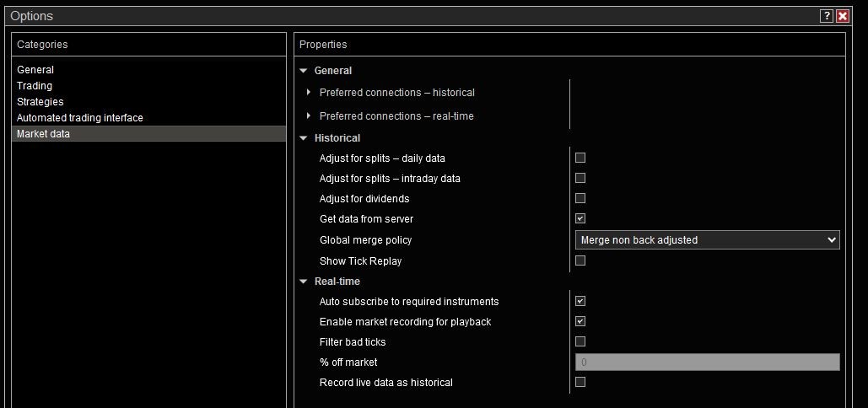Screen dimensions: 868x408
Task: Collapse the General properties section
Action: 304,71
